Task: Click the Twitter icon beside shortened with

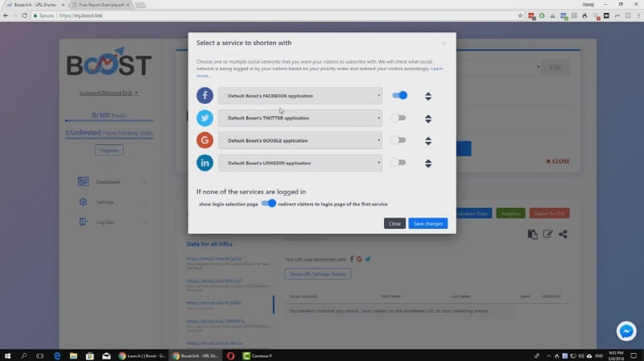Action: (368, 259)
